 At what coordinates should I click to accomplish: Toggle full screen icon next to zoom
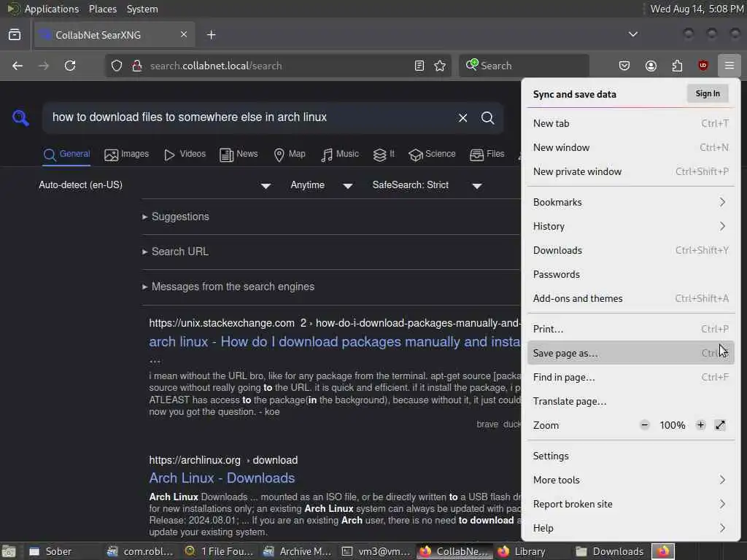tap(720, 425)
